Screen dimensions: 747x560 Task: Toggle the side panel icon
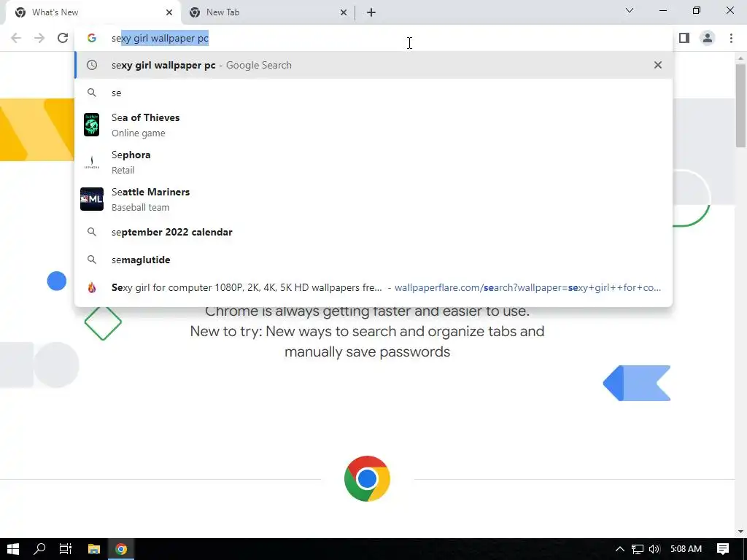684,38
